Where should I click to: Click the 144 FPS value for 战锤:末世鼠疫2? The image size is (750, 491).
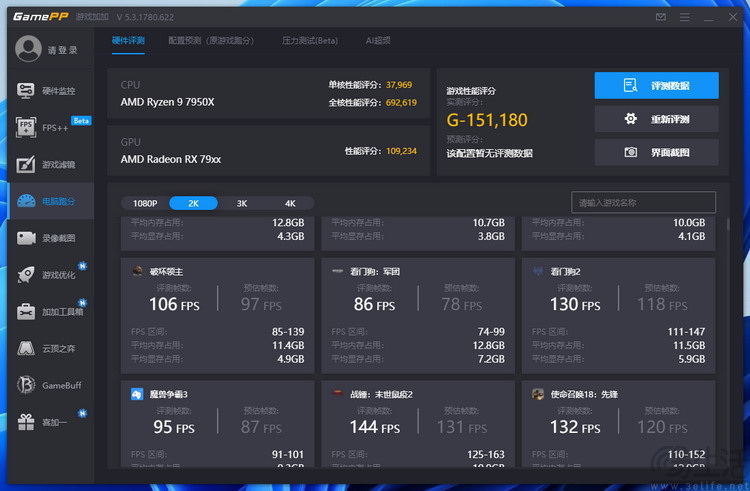click(x=375, y=427)
